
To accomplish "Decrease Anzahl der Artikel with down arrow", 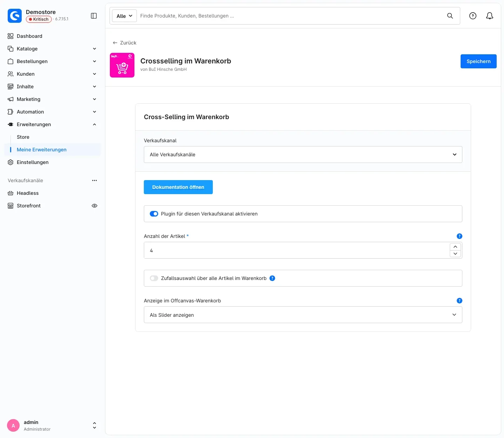I will point(455,254).
